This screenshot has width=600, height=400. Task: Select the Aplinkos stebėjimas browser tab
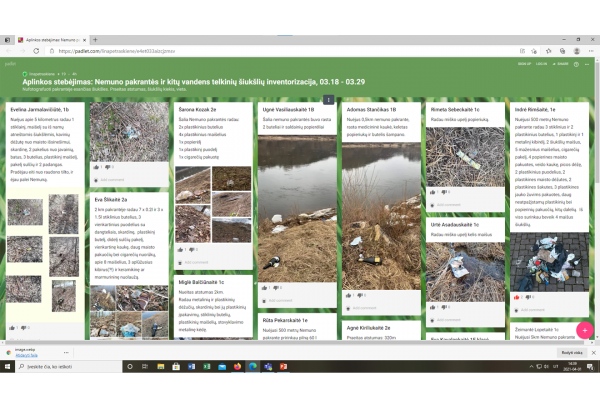[52, 40]
